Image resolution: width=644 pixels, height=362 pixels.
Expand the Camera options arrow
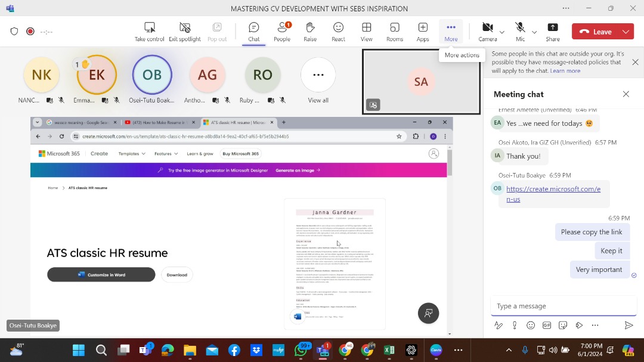502,32
